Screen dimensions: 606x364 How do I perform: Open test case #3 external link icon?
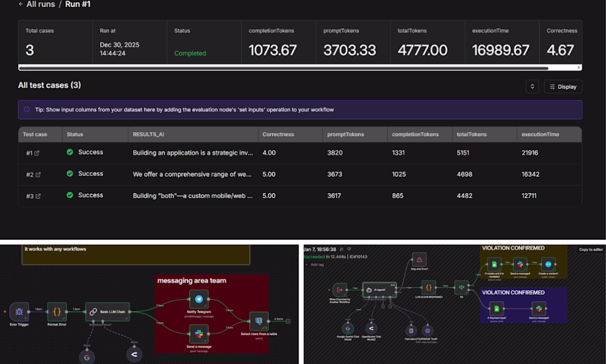[x=38, y=196]
